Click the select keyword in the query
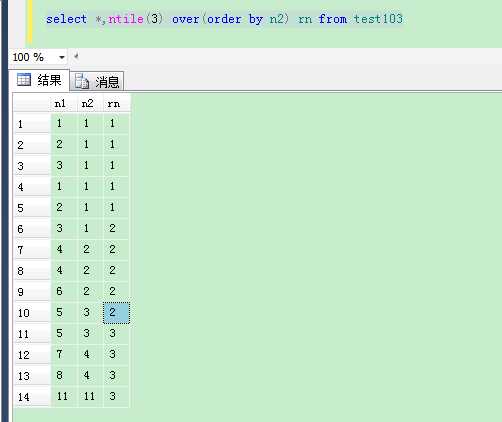The width and height of the screenshot is (502, 422). [67, 19]
